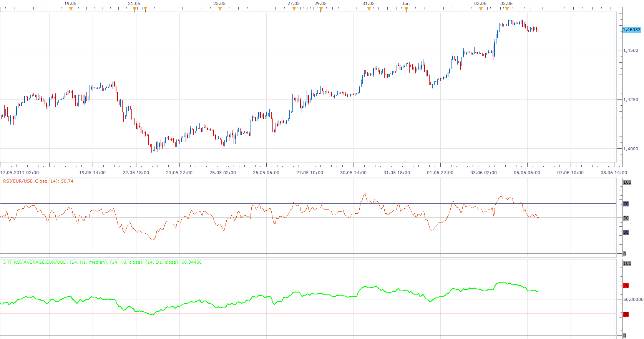644x339 pixels.
Task: Click the 25.05 02:00 time axis label
Action: tap(222, 173)
